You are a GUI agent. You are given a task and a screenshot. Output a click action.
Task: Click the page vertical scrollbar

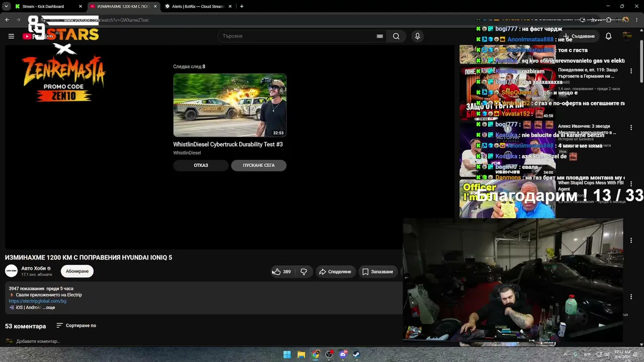[641, 60]
